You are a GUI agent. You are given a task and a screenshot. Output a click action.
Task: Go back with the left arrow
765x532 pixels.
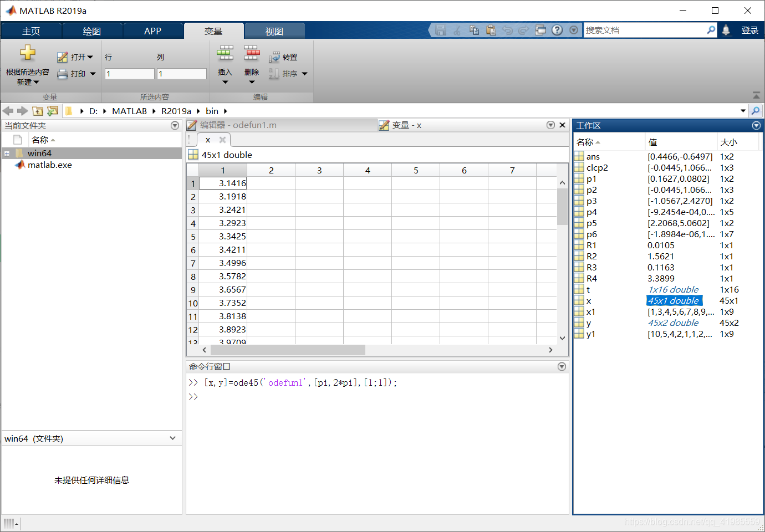point(8,111)
